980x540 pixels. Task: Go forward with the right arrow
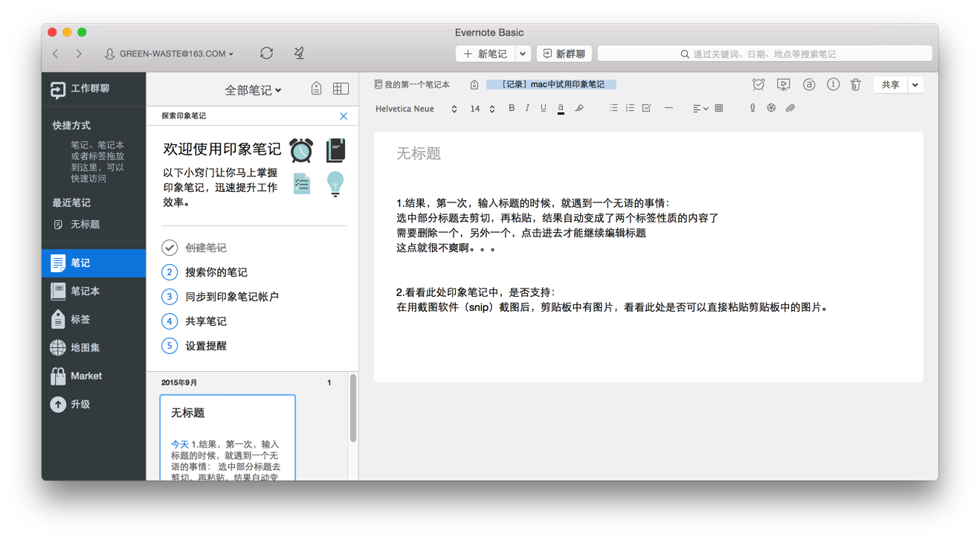coord(79,54)
